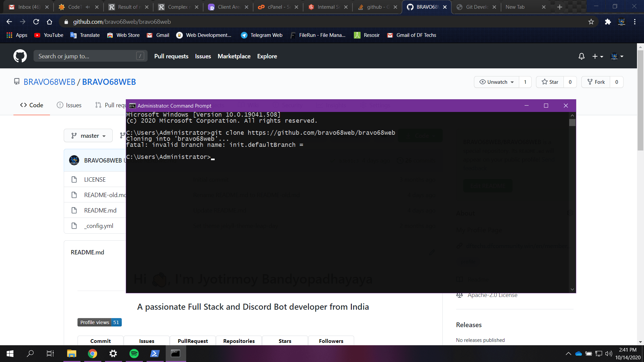Open the GitHub Octocat home logo
The width and height of the screenshot is (644, 362).
[x=20, y=56]
